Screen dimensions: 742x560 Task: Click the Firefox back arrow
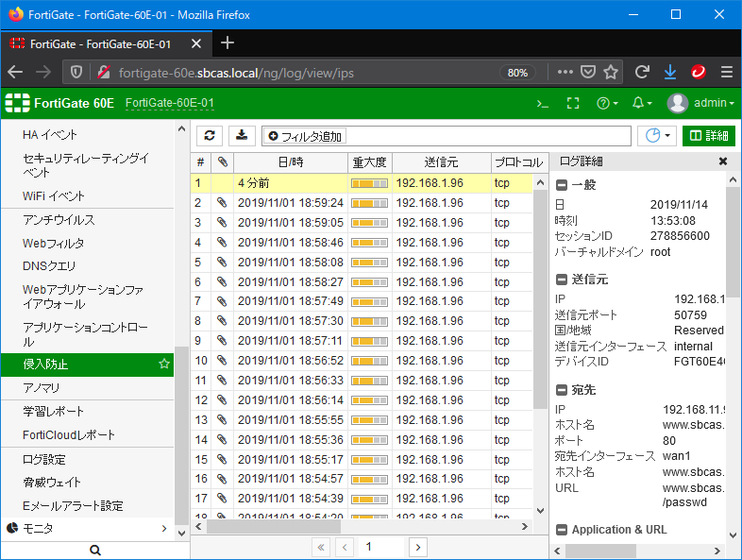click(x=15, y=73)
